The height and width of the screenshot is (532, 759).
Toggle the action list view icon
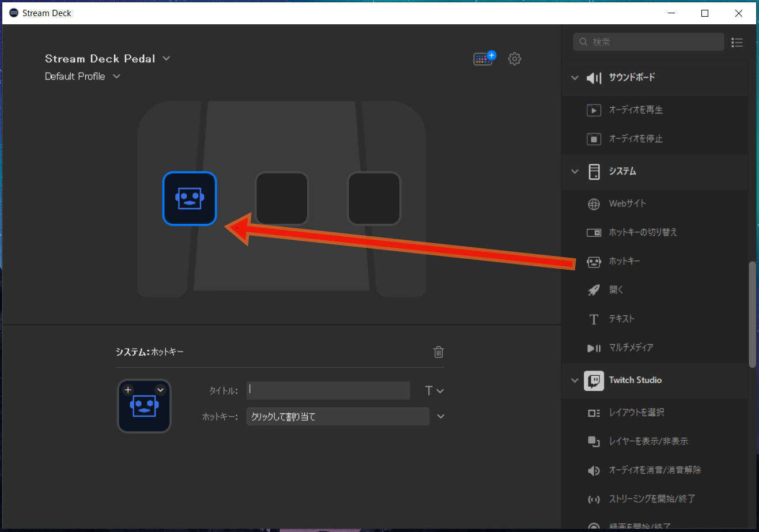pos(737,42)
